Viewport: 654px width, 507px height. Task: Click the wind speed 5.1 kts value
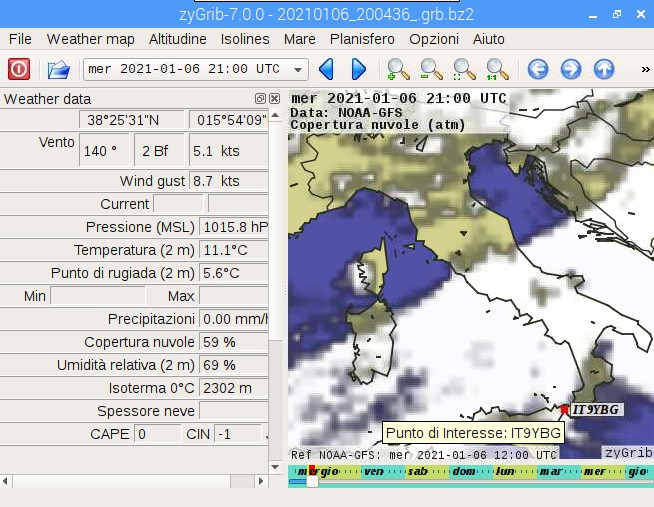point(229,150)
